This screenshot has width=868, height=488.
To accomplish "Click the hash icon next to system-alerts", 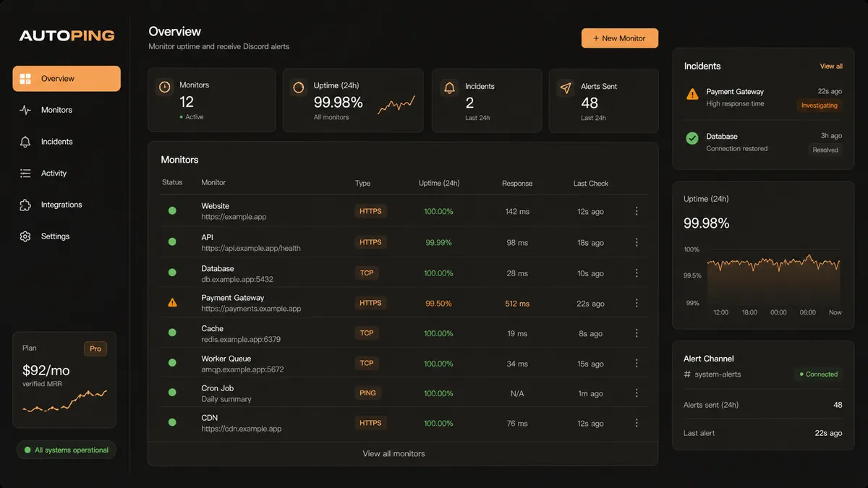I will [x=687, y=374].
